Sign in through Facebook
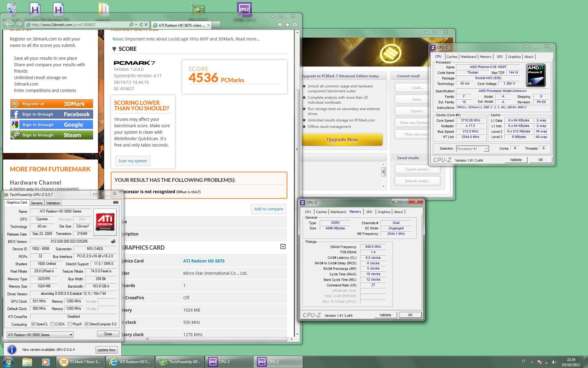The width and height of the screenshot is (588, 368). point(52,114)
